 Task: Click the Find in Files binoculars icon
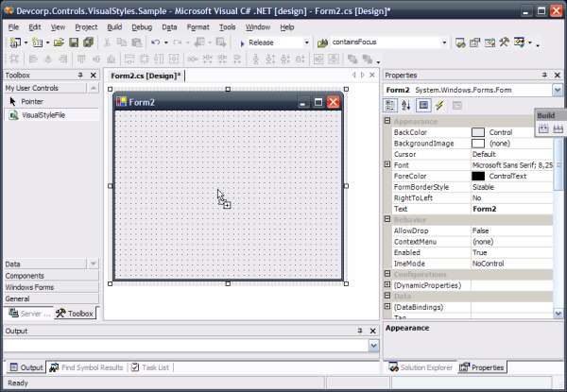pos(322,43)
